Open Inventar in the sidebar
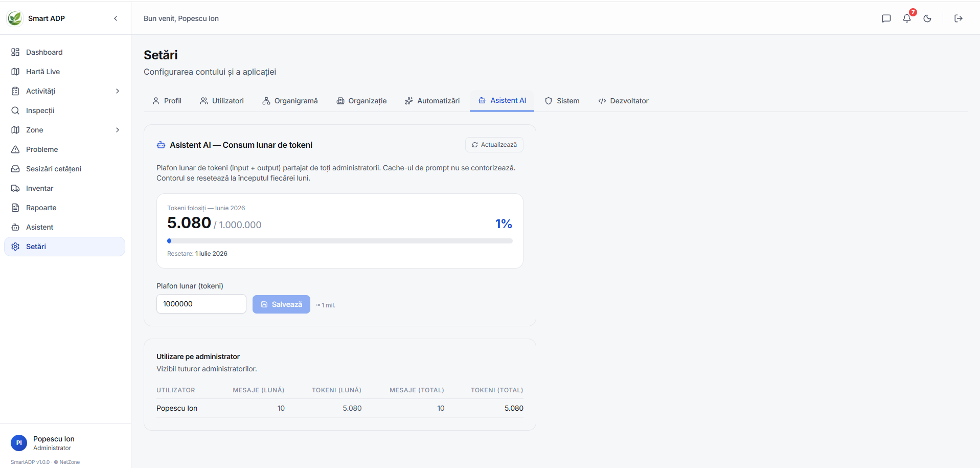980x468 pixels. tap(64, 188)
